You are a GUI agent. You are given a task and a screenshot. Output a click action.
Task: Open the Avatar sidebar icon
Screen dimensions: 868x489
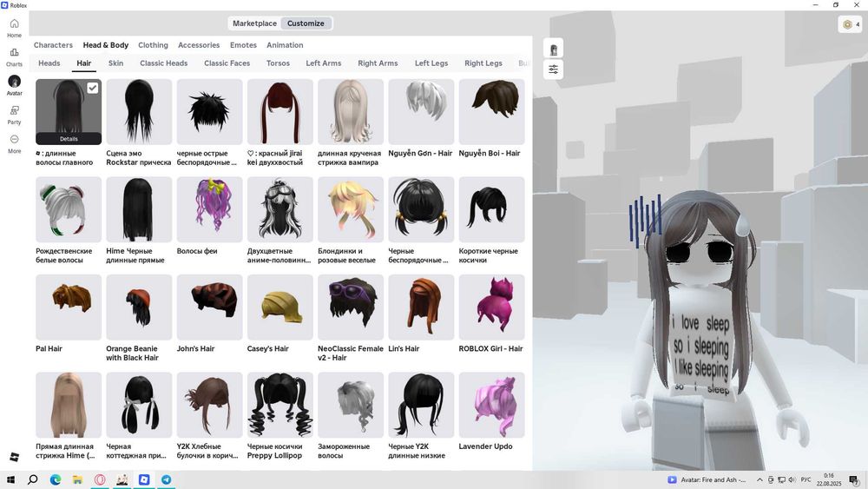[x=15, y=85]
